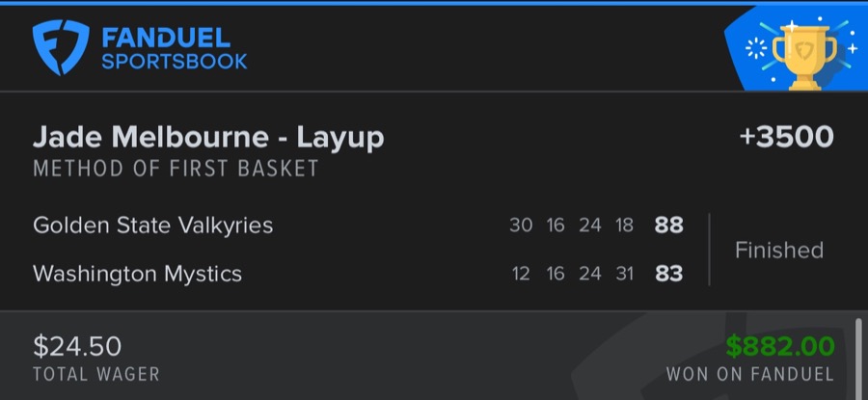The image size is (868, 400).
Task: Tap the +3500 odds value
Action: click(x=786, y=137)
